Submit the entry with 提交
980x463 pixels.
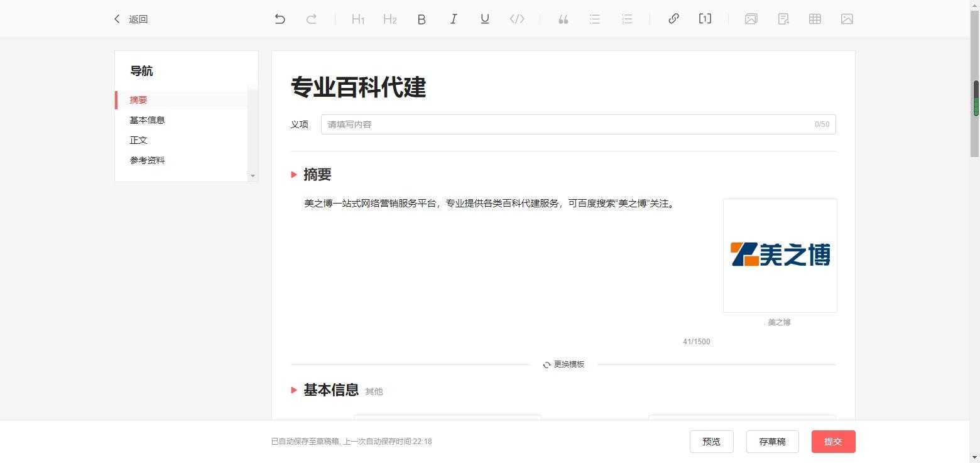pos(833,442)
